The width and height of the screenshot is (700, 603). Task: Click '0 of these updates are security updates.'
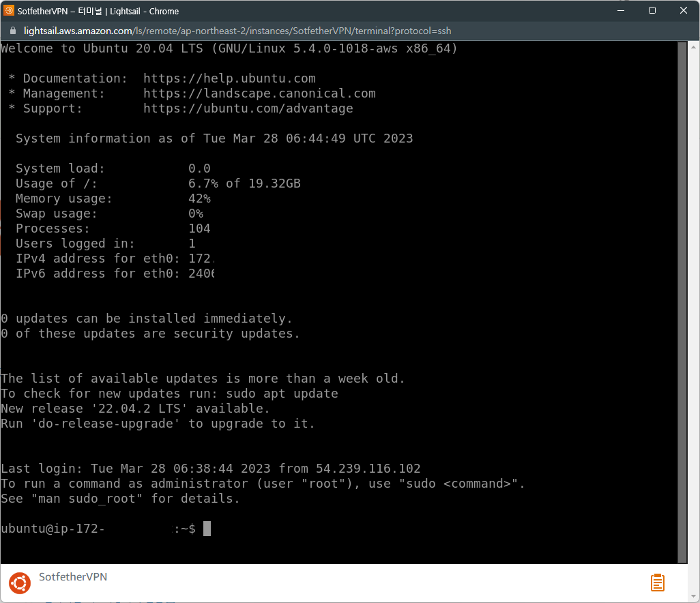(x=150, y=334)
